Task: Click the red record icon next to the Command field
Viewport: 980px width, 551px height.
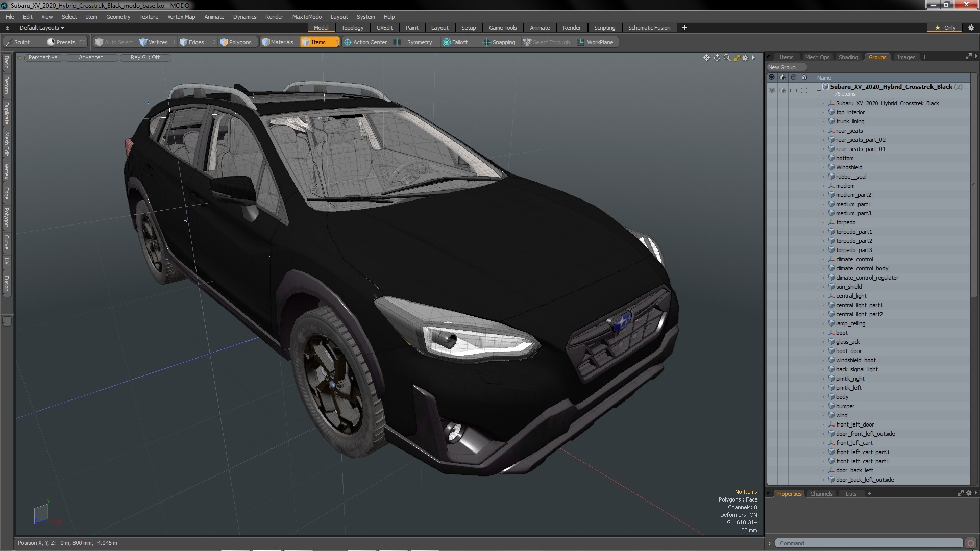Action: pos(970,543)
